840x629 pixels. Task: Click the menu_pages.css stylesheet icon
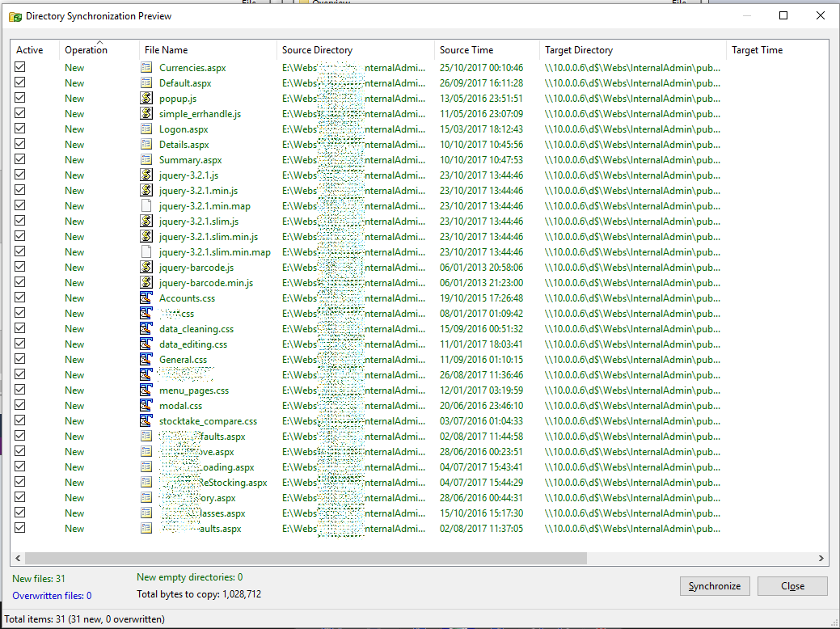tap(146, 390)
